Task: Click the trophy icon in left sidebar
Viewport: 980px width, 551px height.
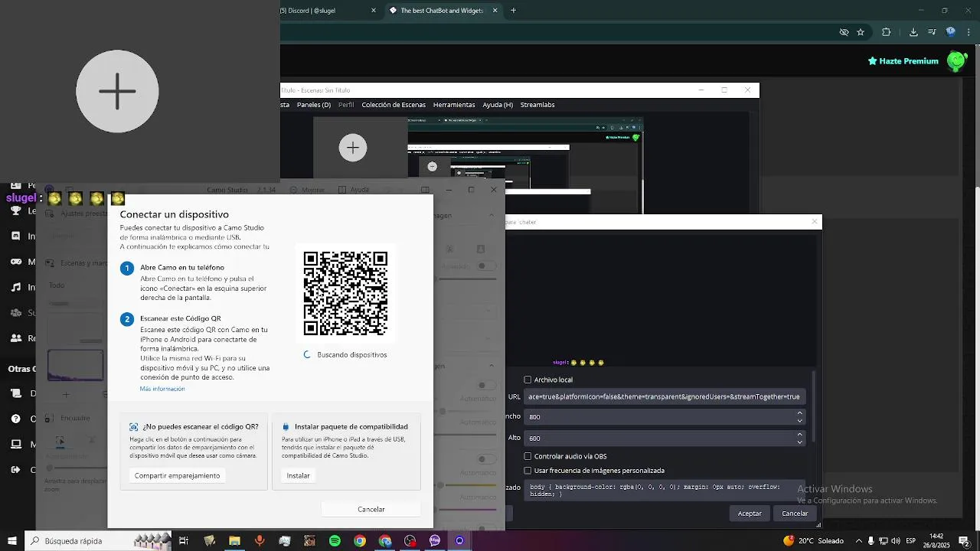Action: coord(15,210)
